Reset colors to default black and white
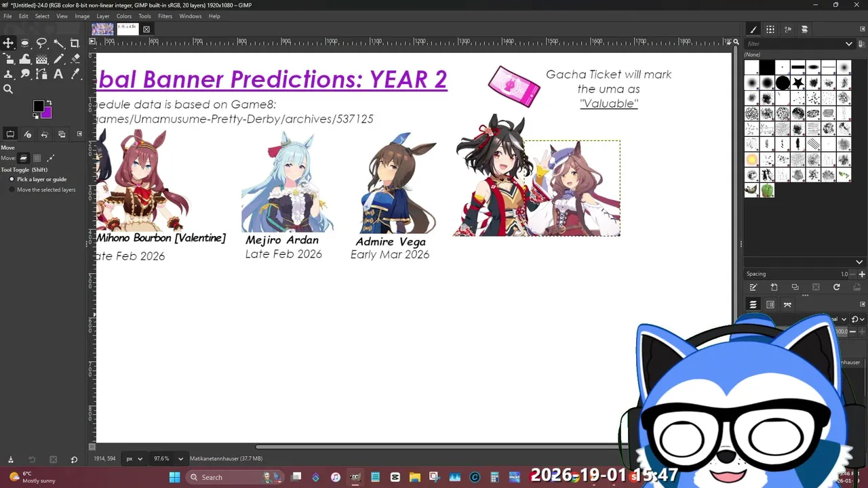This screenshot has width=868, height=488. click(x=36, y=116)
